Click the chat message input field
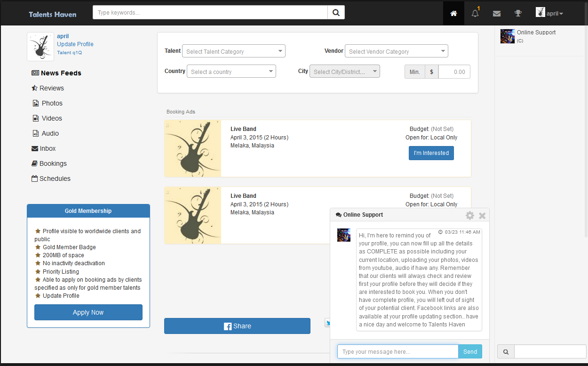The width and height of the screenshot is (588, 366). coord(397,351)
